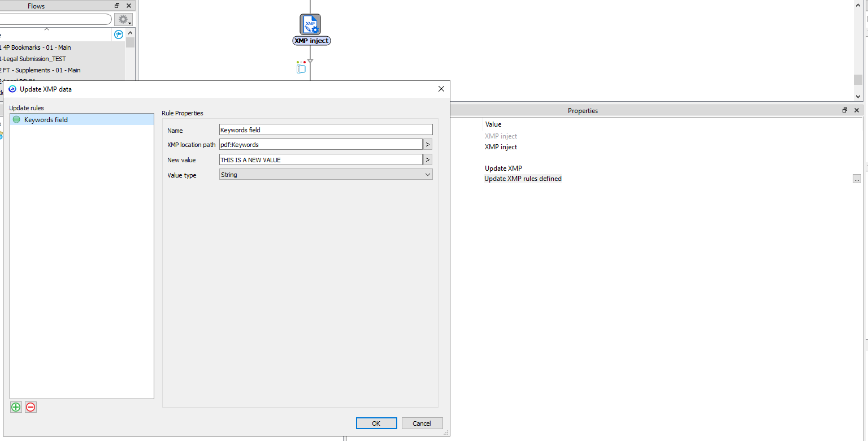The width and height of the screenshot is (868, 441).
Task: Click the connection icon below XMP inject
Action: click(x=301, y=68)
